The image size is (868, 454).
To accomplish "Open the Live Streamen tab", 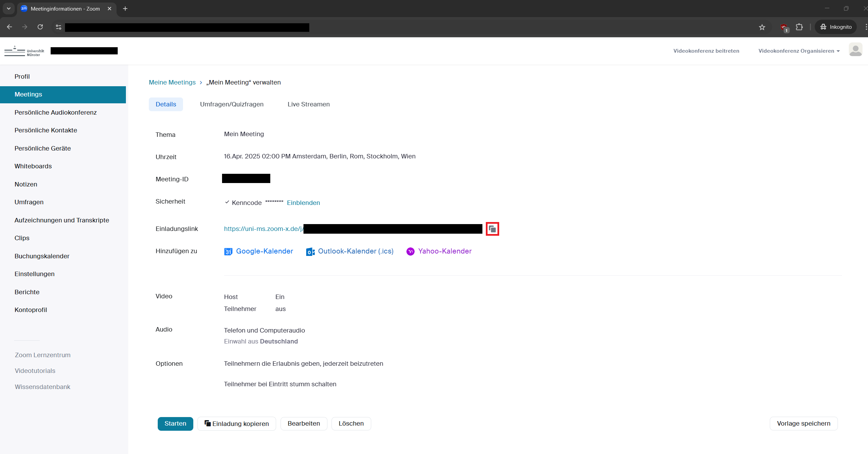I will (x=308, y=104).
